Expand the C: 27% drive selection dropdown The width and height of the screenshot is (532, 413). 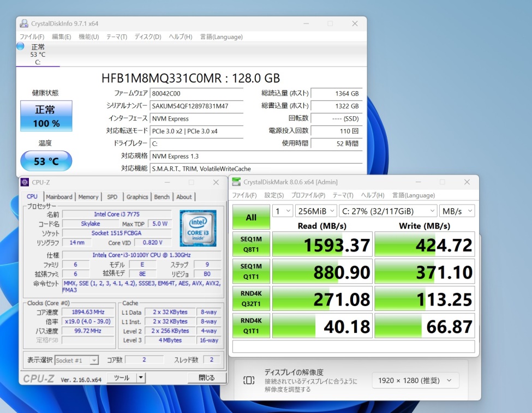(x=388, y=211)
